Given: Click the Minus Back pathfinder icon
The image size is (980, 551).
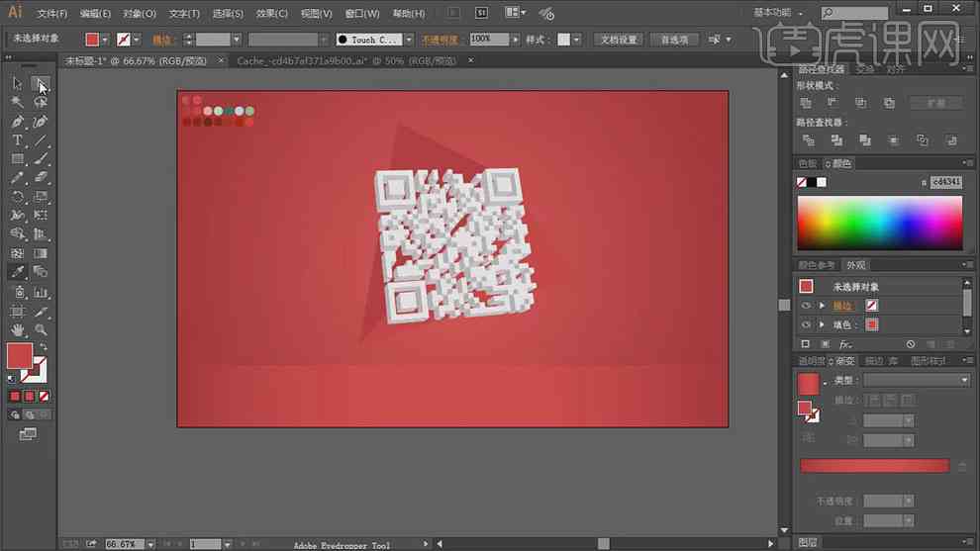Looking at the screenshot, I should point(952,140).
